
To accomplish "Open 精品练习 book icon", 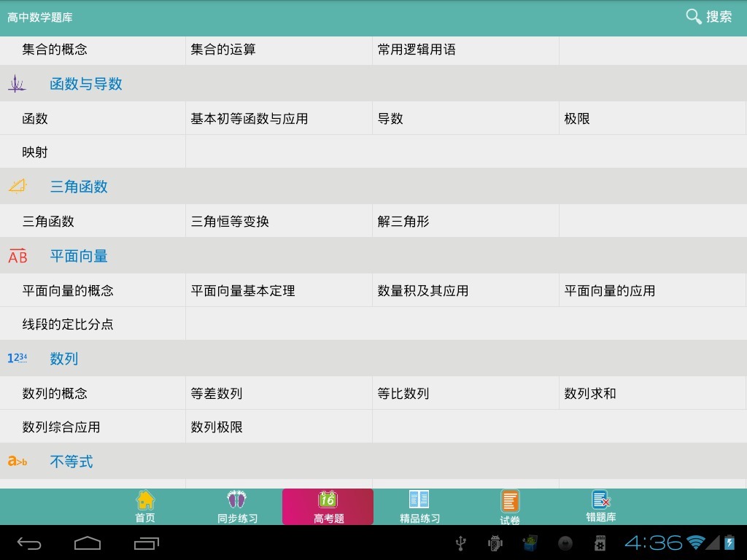I will pos(419,500).
